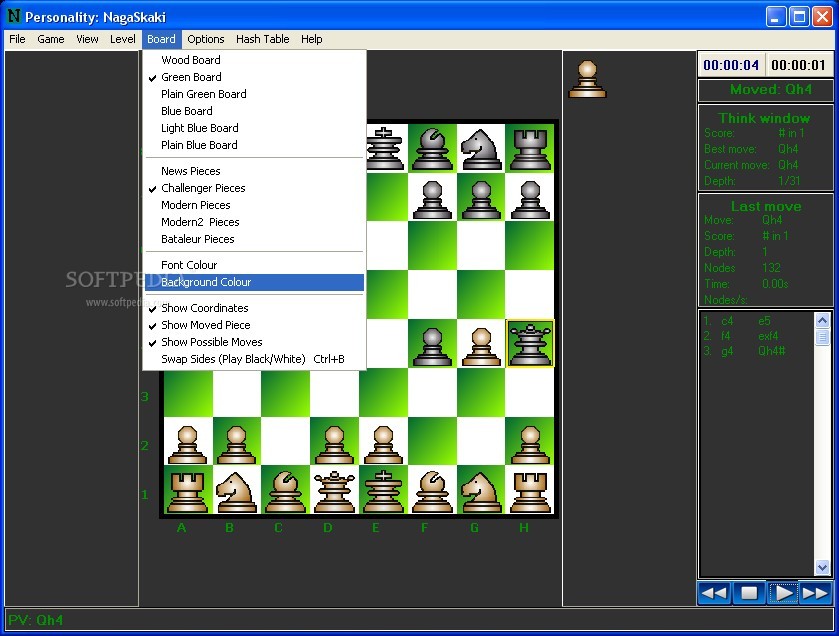Click move exf4 in move list
Image resolution: width=839 pixels, height=636 pixels.
click(x=768, y=336)
